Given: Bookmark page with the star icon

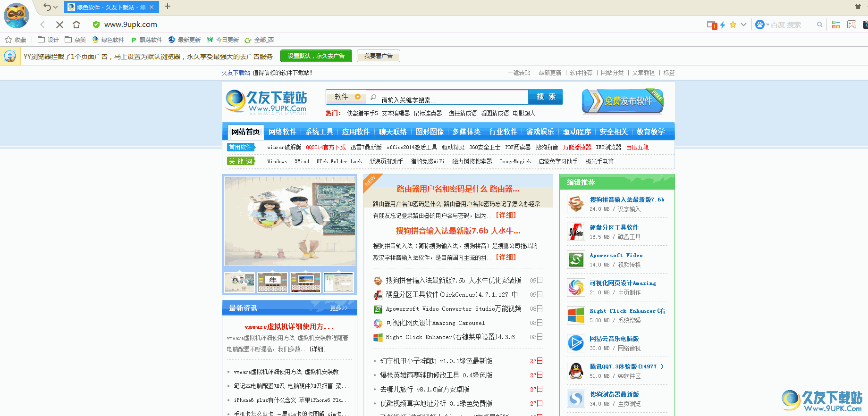Looking at the screenshot, I should [x=733, y=25].
